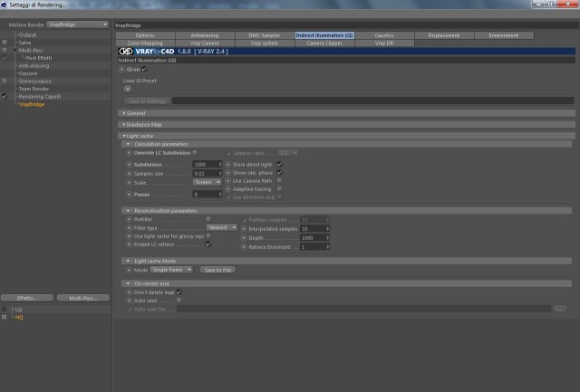This screenshot has height=392, width=580.
Task: Click the LQ render setting icon
Action: click(4, 310)
